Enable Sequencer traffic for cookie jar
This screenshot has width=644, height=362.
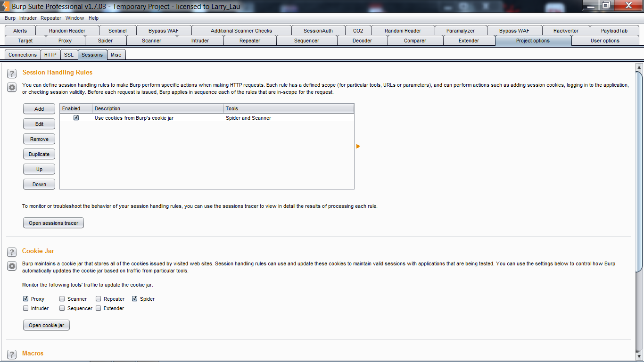pyautogui.click(x=62, y=308)
